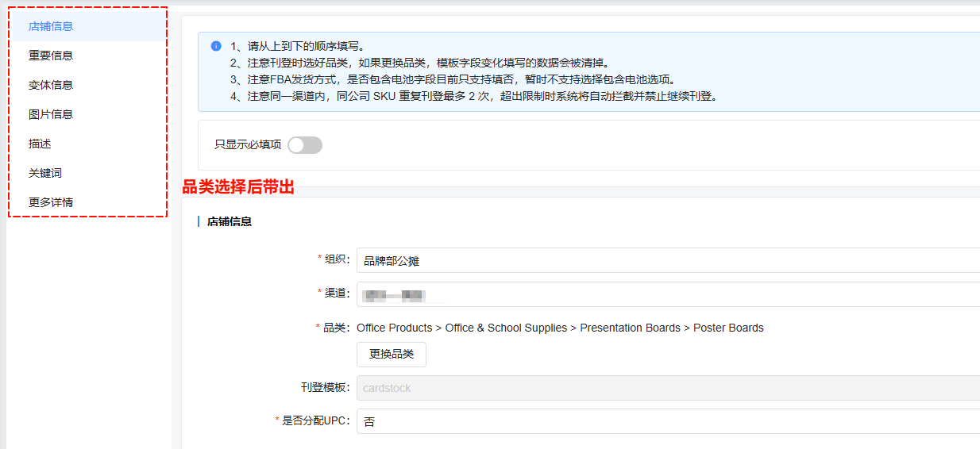Screen dimensions: 980x449
Task: Click the Office Products category path text
Action: (560, 328)
